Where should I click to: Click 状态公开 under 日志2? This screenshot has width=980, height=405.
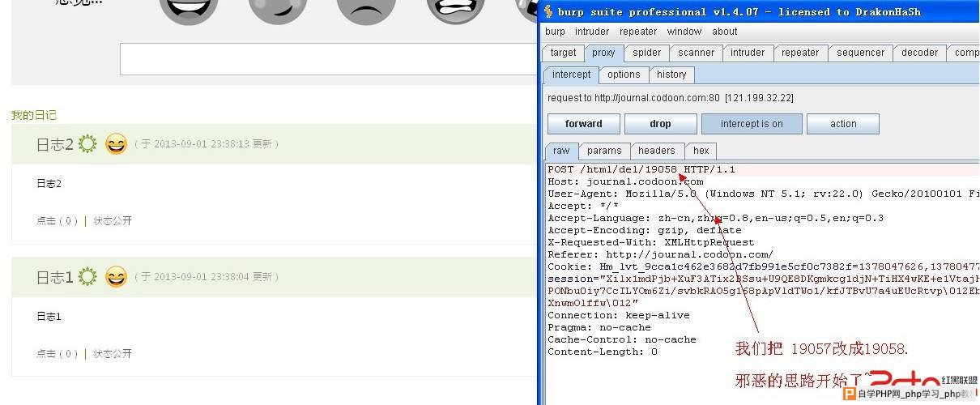coord(112,220)
